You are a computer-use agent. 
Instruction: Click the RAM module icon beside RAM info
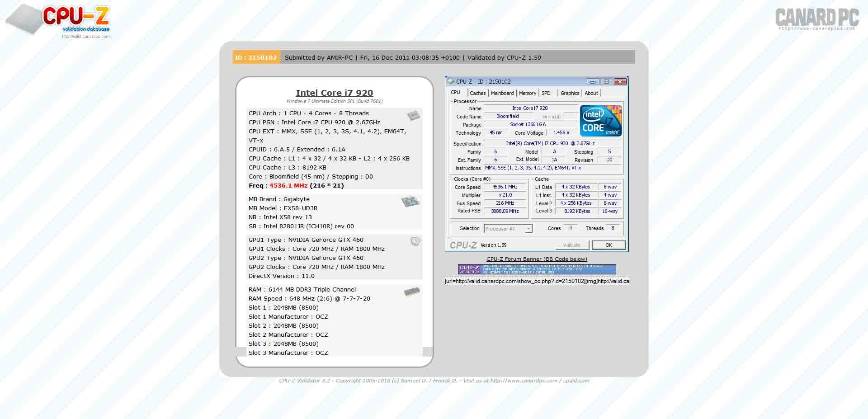coord(412,292)
